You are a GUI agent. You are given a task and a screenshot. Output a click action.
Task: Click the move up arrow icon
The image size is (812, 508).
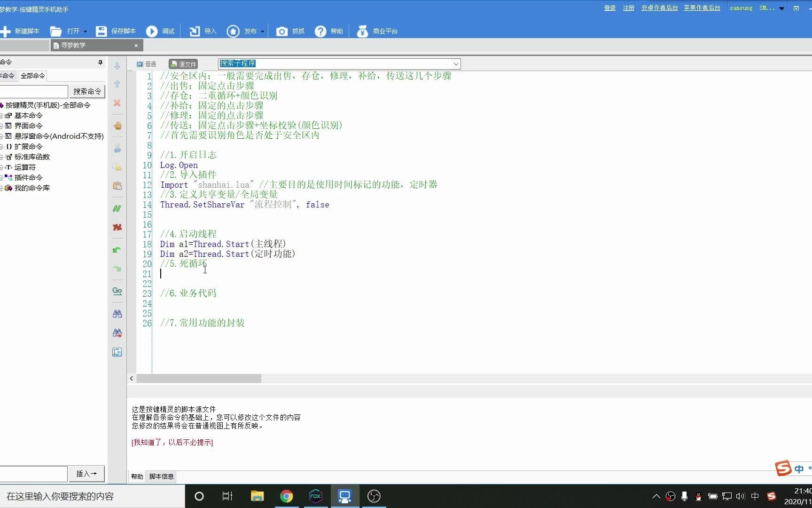pos(117,84)
